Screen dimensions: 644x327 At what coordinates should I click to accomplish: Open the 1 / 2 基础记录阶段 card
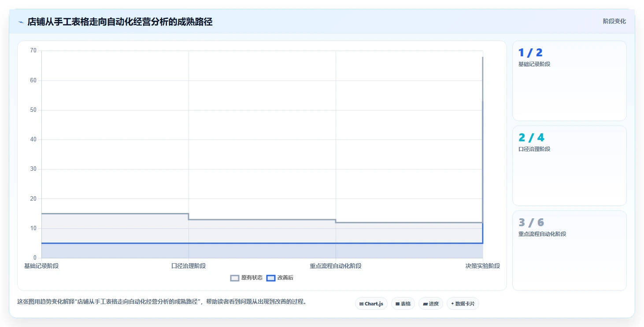569,81
